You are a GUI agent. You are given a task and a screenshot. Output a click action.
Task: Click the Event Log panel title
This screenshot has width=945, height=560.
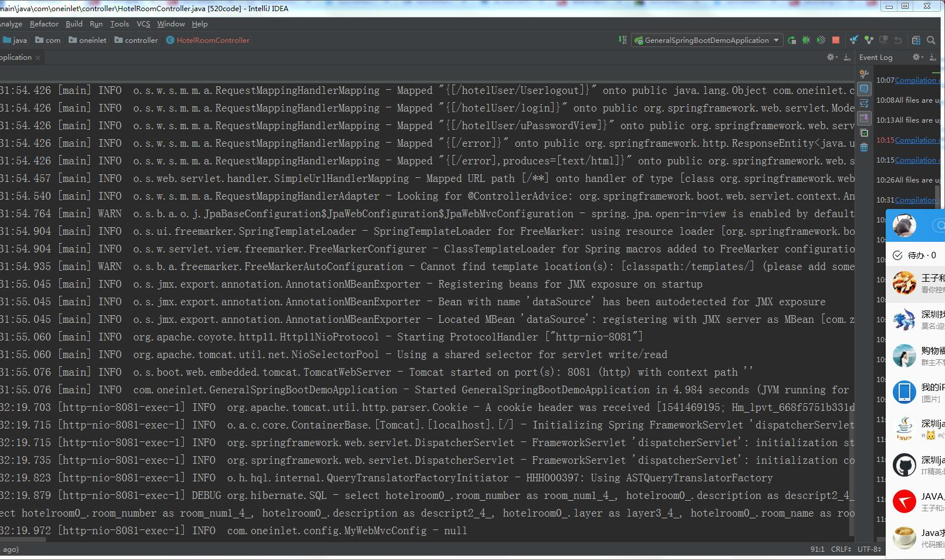click(x=876, y=58)
